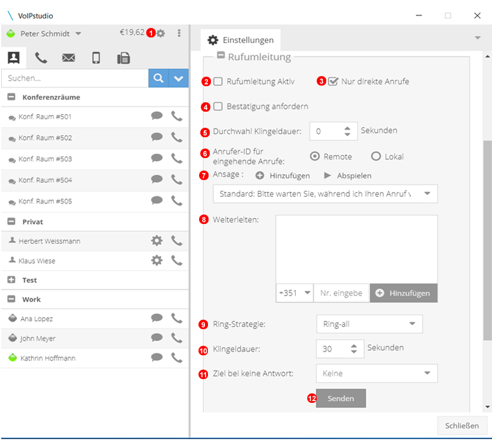Select the phone keypad icon
Screen dimensions: 492x448
[40, 58]
